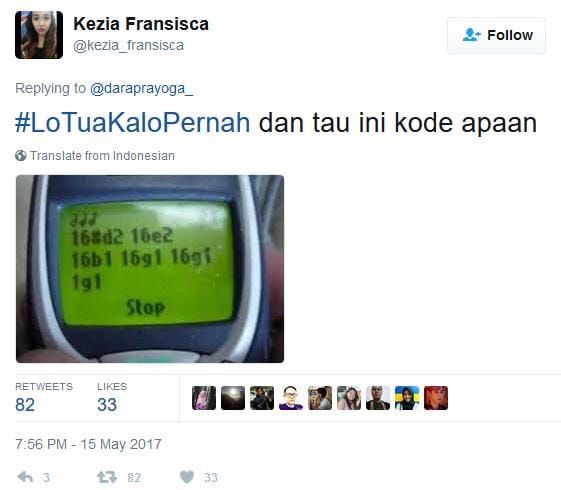Image resolution: width=561 pixels, height=490 pixels.
Task: Open the #LoTuaKaloPernah hashtag
Action: coord(132,123)
